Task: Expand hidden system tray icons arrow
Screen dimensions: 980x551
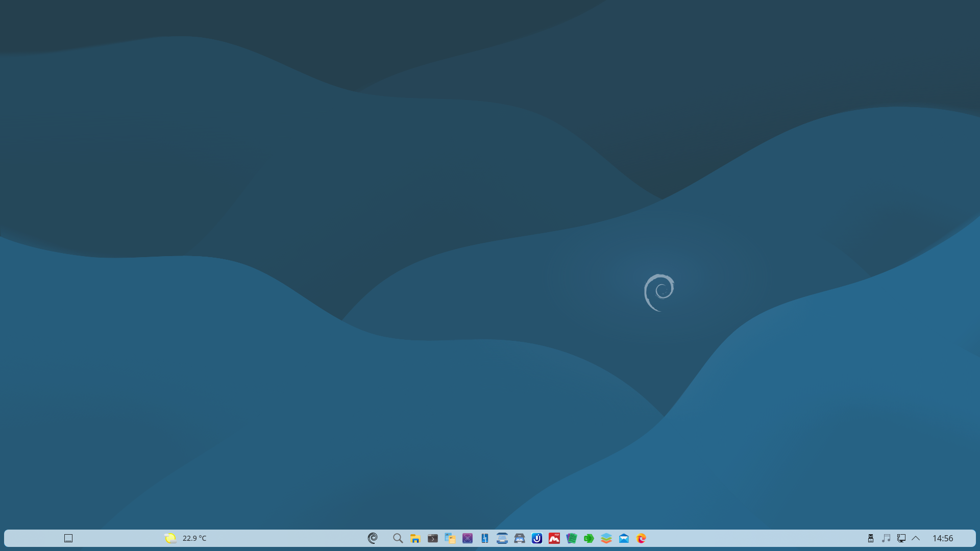Action: click(916, 538)
